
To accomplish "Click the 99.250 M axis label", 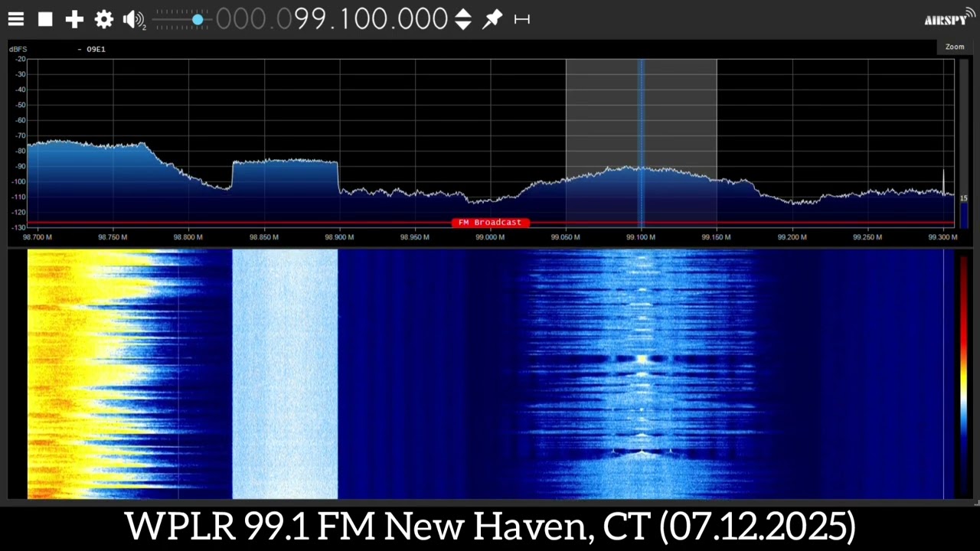I will 867,237.
